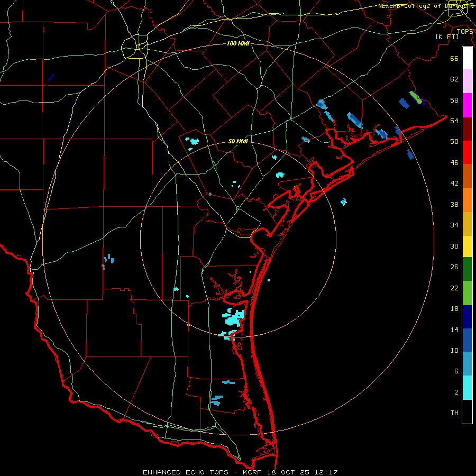Click the "42" legend value
Image resolution: width=476 pixels, height=476 pixels.
454,184
